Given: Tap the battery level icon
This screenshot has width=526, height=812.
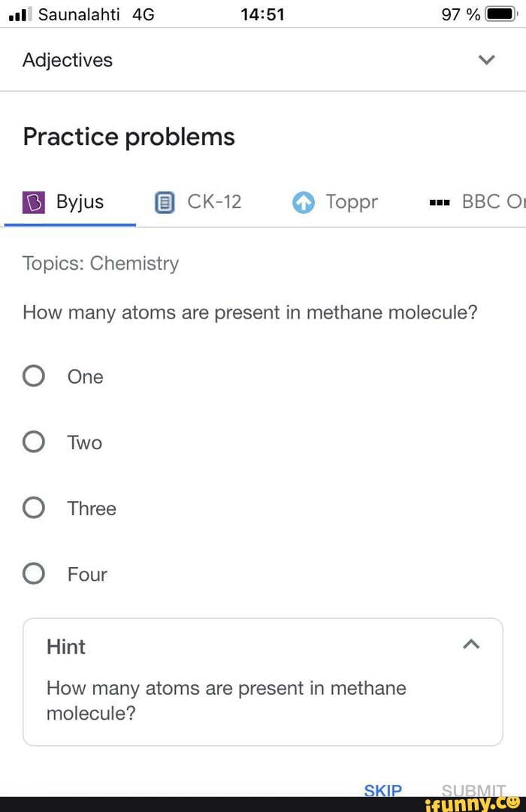Looking at the screenshot, I should point(502,14).
